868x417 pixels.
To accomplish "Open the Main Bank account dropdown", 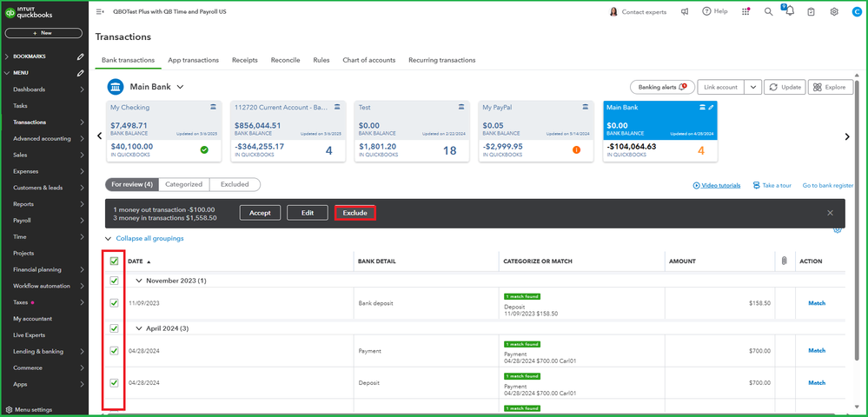I will point(180,87).
